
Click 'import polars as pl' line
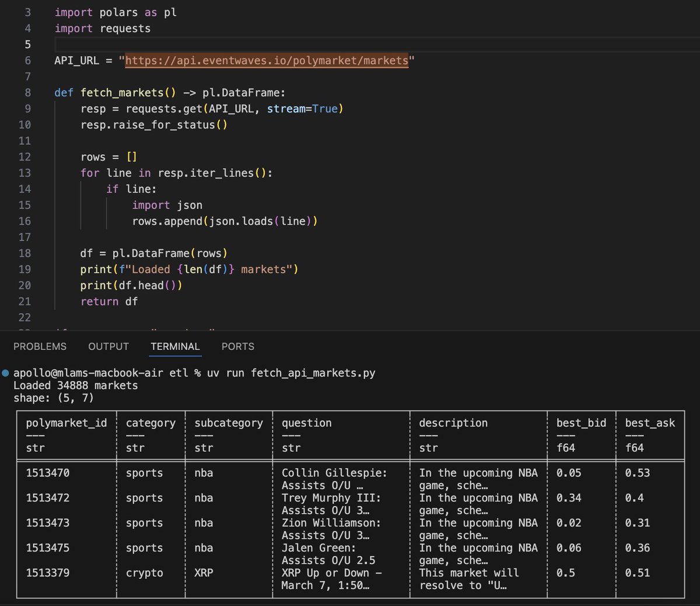[x=116, y=12]
